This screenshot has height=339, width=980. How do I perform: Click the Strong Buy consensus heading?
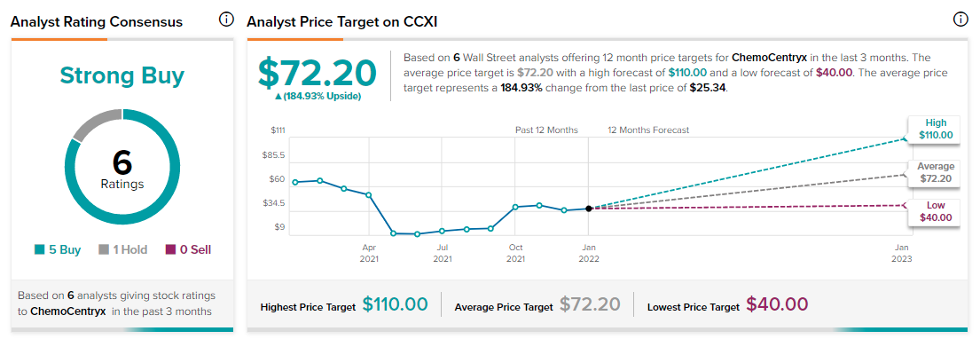[122, 75]
